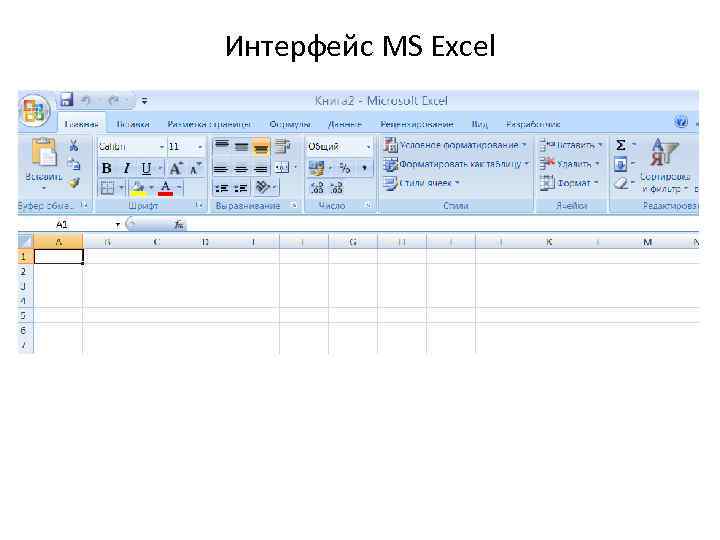Center text horizontally
Viewport: 720px width, 540px height.
(241, 169)
